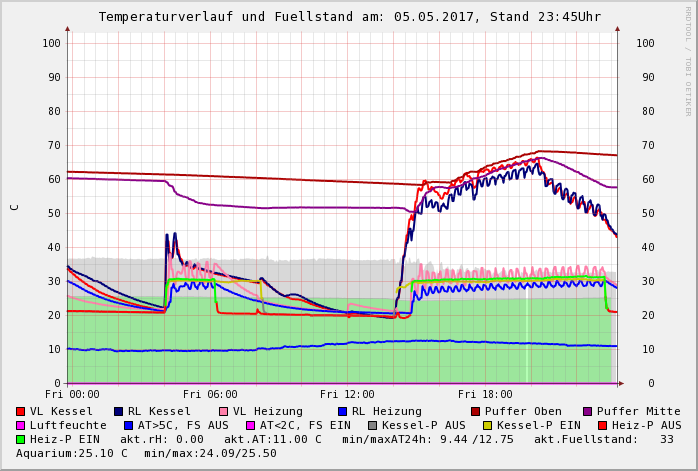Click the red Heiz-P AUS legend swatch
Screen dimensions: 698x471
[x=602, y=425]
